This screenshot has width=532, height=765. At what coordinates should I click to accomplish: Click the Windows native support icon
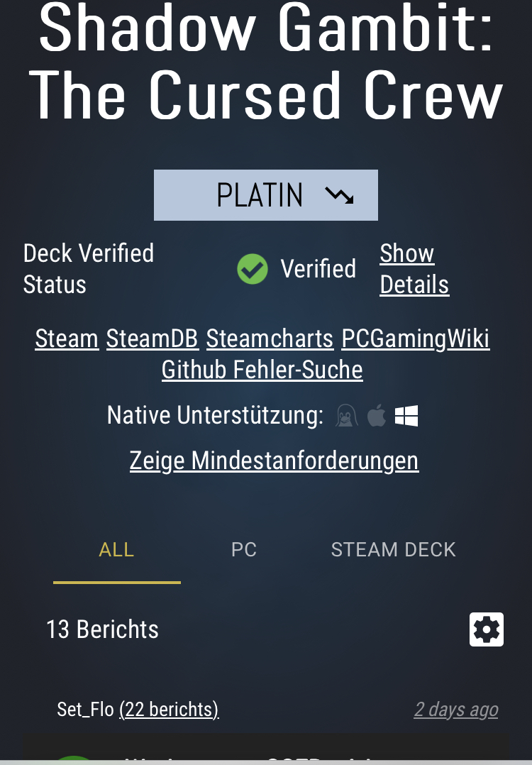pos(406,415)
